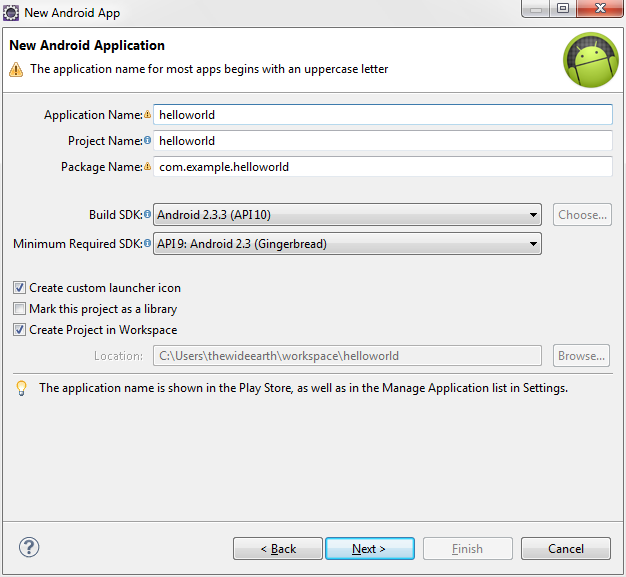Click info marker next to Project Name
626x577 pixels.
(147, 140)
